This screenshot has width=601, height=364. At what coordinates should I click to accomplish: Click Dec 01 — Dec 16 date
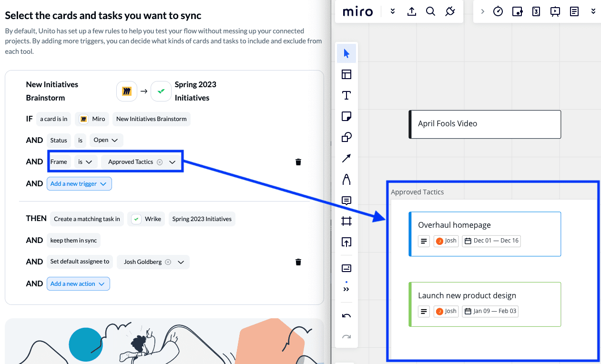(491, 241)
